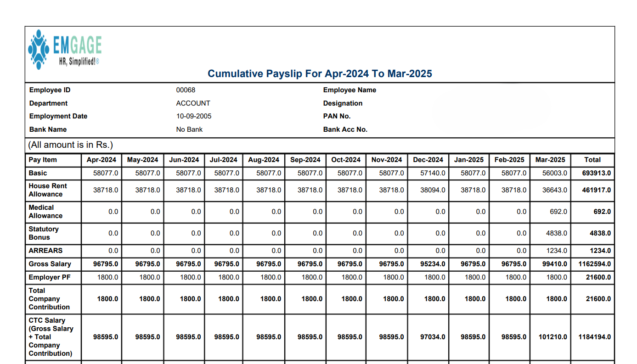Image resolution: width=637 pixels, height=364 pixels.
Task: Click the Cumulative Payslip title heading
Action: [x=320, y=73]
